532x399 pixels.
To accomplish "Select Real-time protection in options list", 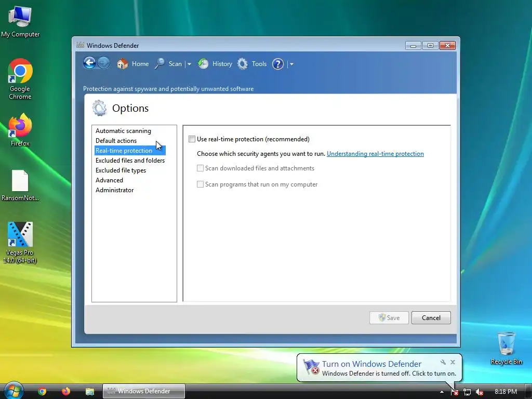I will coord(130,150).
